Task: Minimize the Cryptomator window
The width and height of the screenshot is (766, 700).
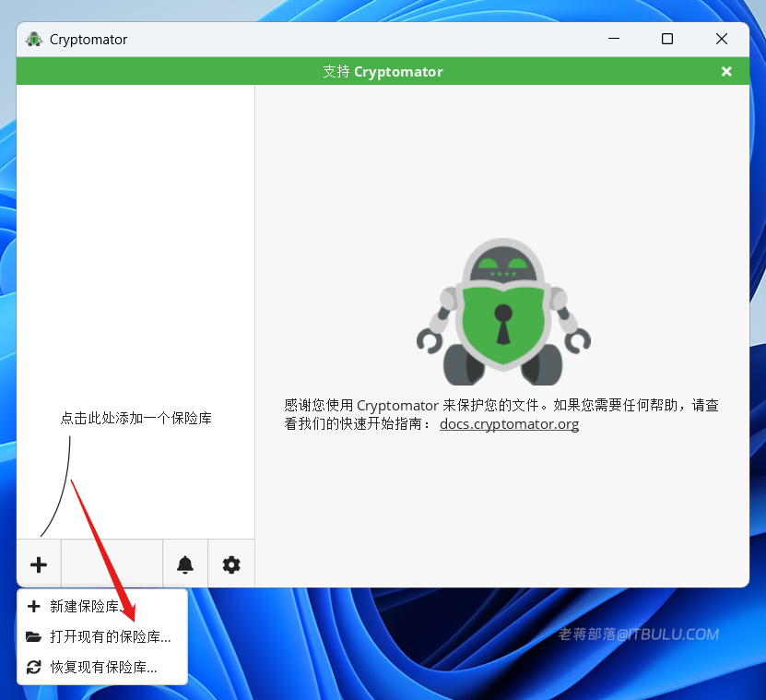Action: point(614,39)
